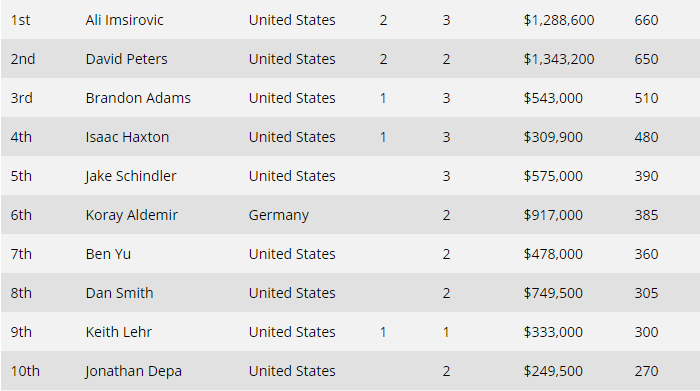Screen dimensions: 700x391
Task: Select the $1,343,200 earnings value
Action: (558, 59)
